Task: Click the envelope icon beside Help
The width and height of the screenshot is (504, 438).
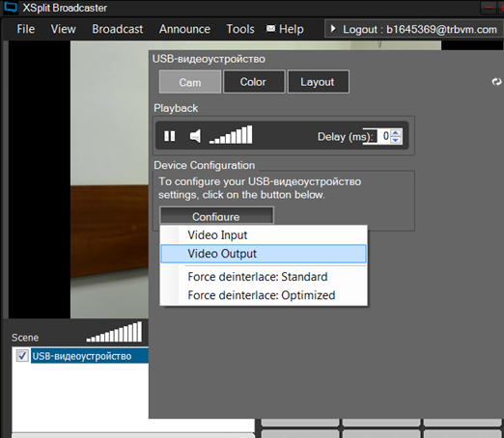Action: [x=270, y=29]
